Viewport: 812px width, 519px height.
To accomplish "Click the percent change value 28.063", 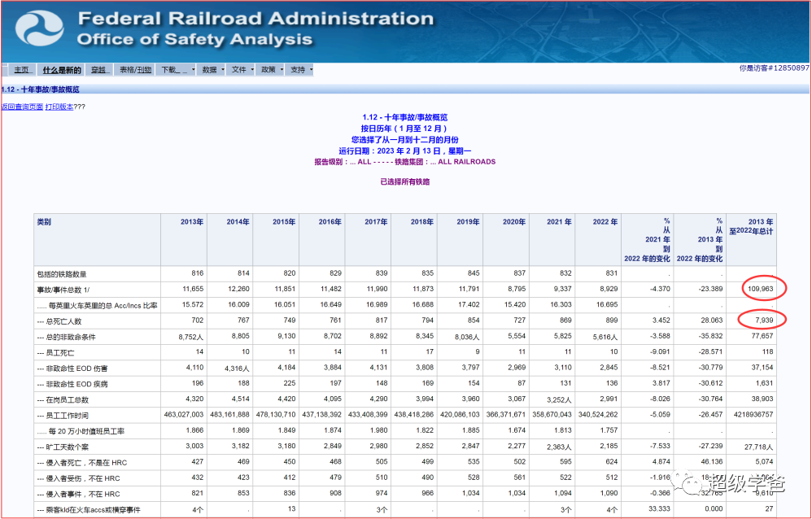I will pos(712,320).
